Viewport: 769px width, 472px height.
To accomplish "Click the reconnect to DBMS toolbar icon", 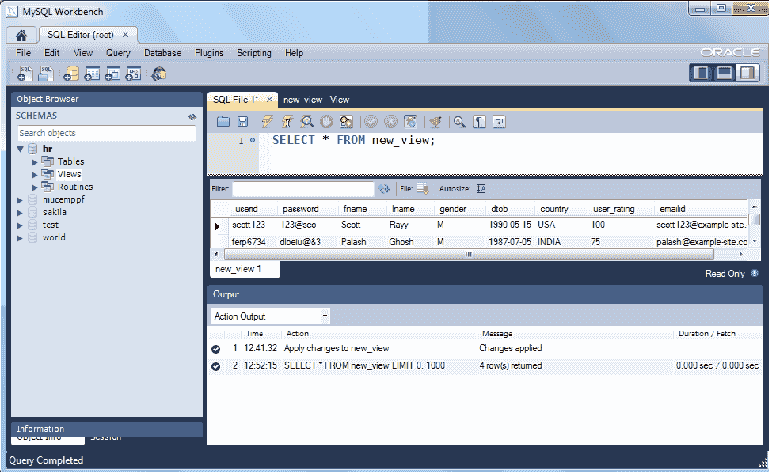I will point(158,74).
